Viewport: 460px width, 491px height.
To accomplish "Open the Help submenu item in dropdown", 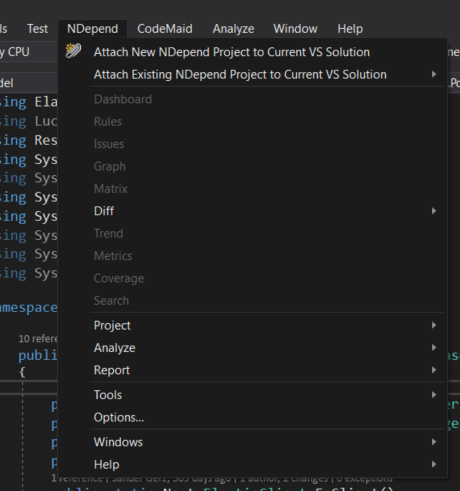I will pos(252,464).
